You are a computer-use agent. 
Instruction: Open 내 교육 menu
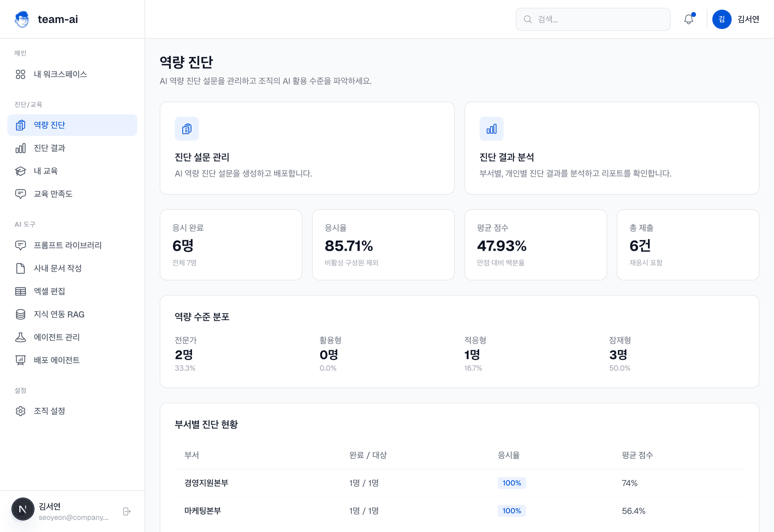(x=72, y=171)
